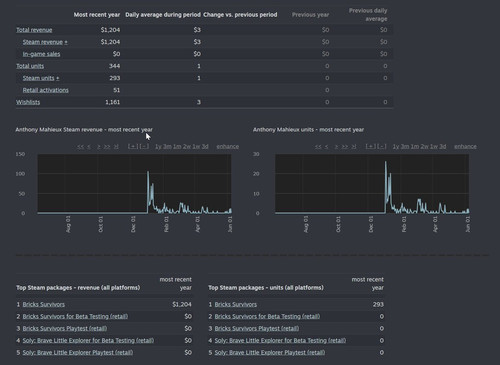Set revenue chart range to 2w

point(187,147)
